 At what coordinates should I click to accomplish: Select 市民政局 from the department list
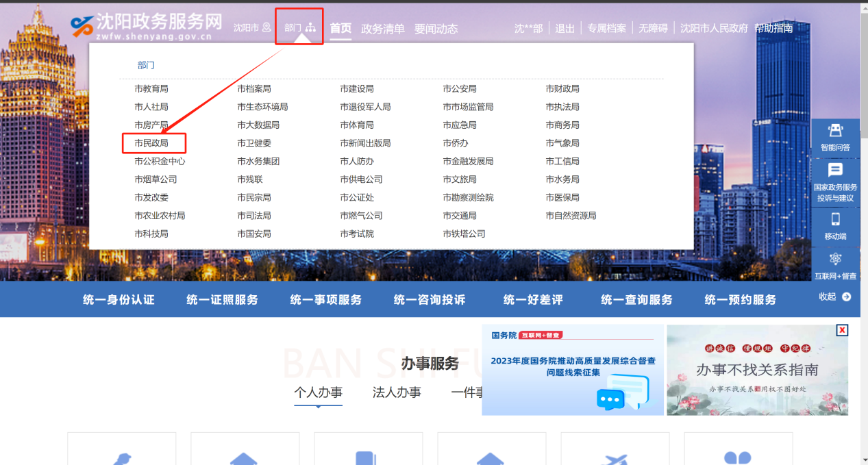tap(151, 143)
